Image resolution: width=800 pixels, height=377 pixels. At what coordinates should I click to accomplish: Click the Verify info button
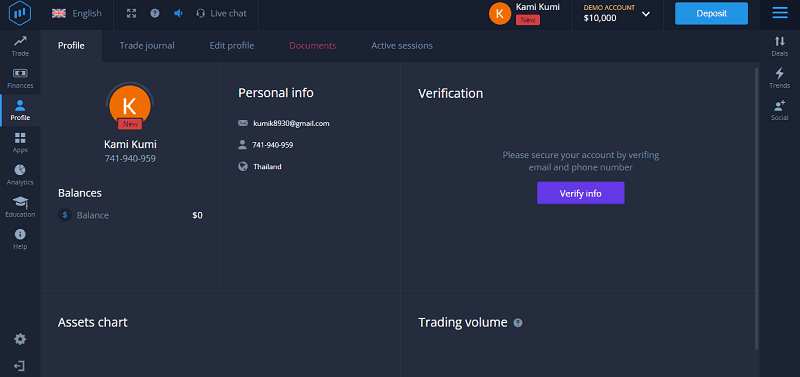[x=581, y=193]
